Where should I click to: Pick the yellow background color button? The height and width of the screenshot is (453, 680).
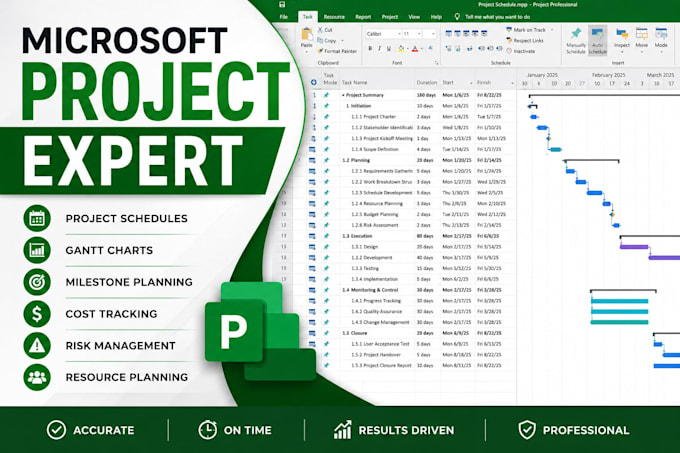(x=401, y=49)
